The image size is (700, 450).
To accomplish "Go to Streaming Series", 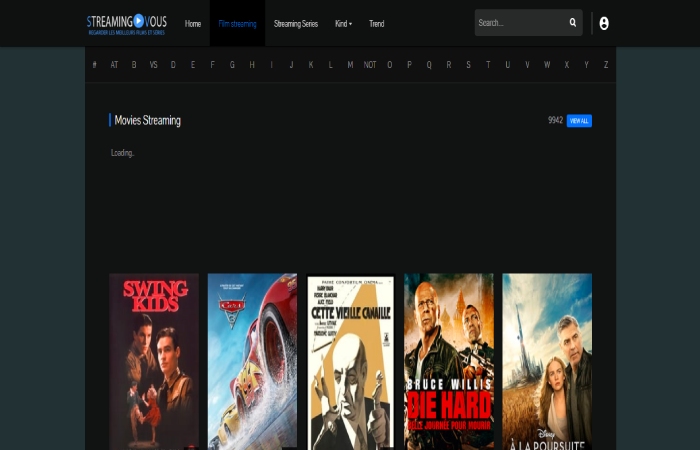I will tap(296, 24).
